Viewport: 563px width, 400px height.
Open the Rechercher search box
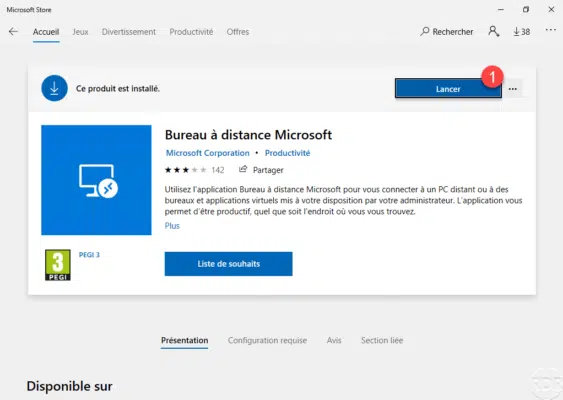447,32
